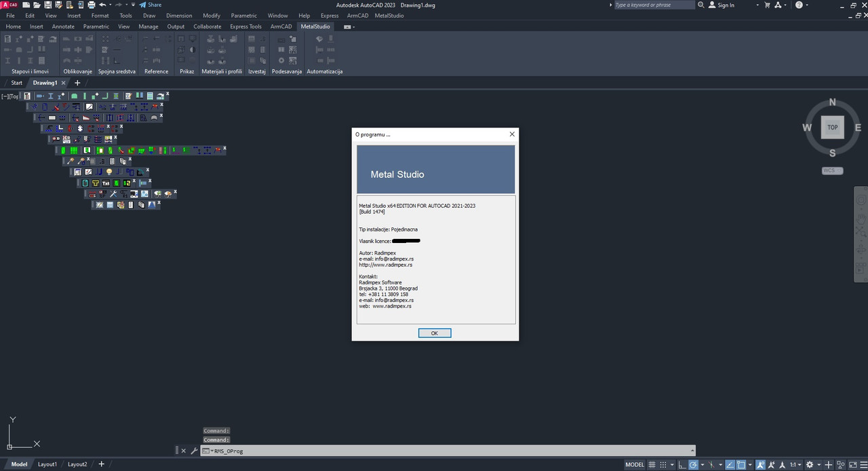The width and height of the screenshot is (868, 471).
Task: Switch to the ArmCAD ribbon tab
Action: coord(281,26)
